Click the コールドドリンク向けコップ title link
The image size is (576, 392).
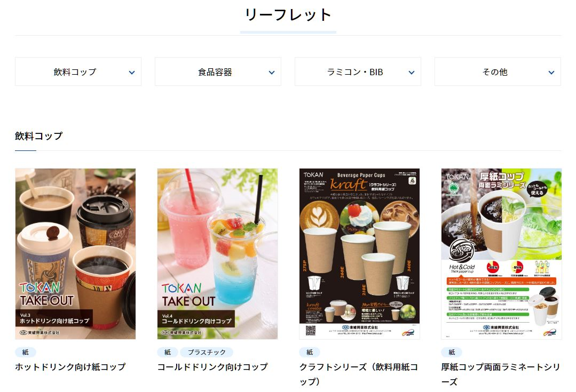click(x=212, y=367)
